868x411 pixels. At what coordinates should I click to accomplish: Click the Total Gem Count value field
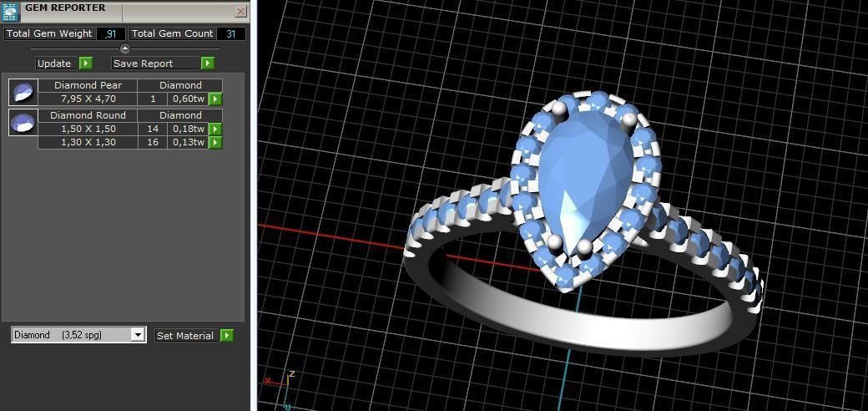click(x=231, y=33)
